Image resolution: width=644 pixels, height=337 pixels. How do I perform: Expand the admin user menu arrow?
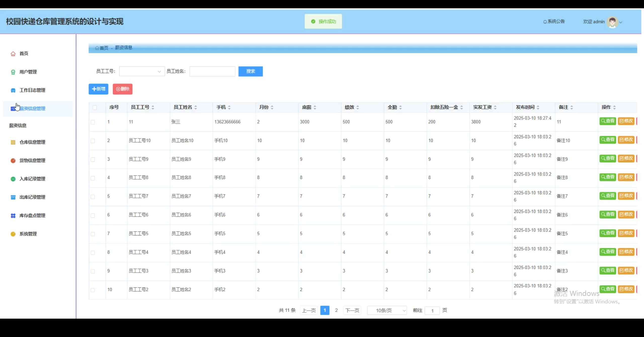click(621, 22)
